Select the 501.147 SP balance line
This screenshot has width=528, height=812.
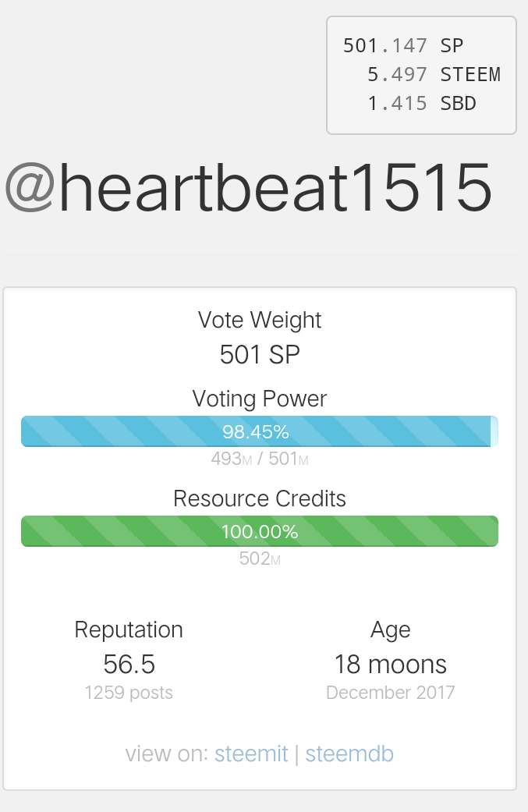403,45
